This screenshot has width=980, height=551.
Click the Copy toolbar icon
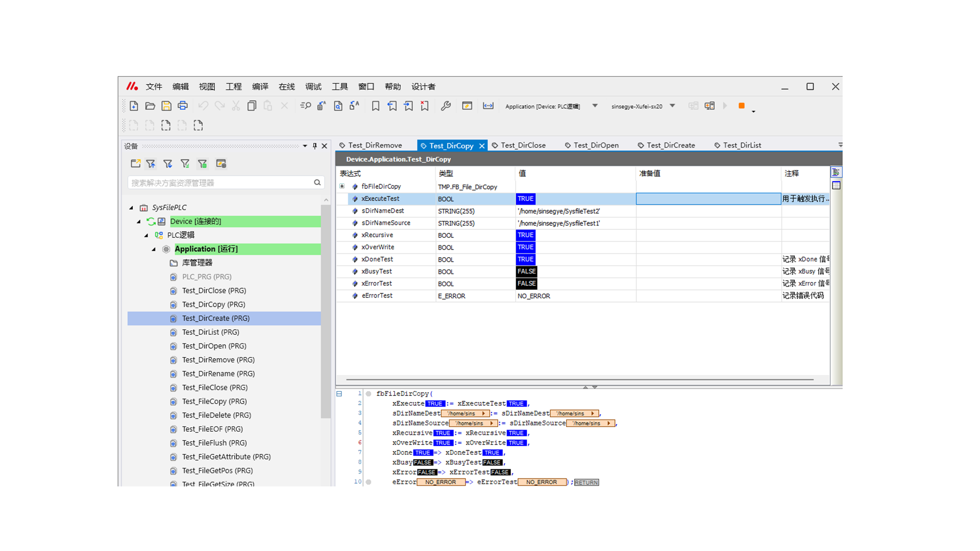point(252,106)
